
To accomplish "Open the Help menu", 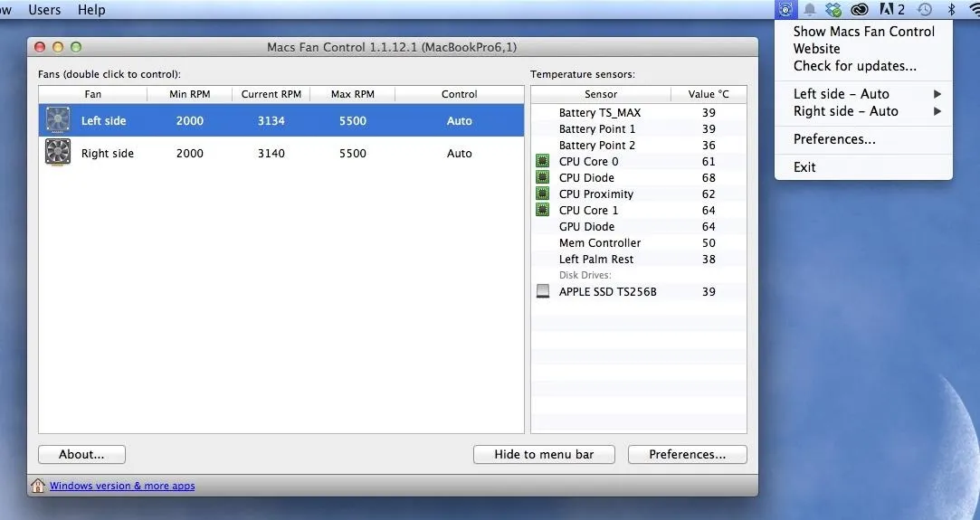I will coord(91,9).
